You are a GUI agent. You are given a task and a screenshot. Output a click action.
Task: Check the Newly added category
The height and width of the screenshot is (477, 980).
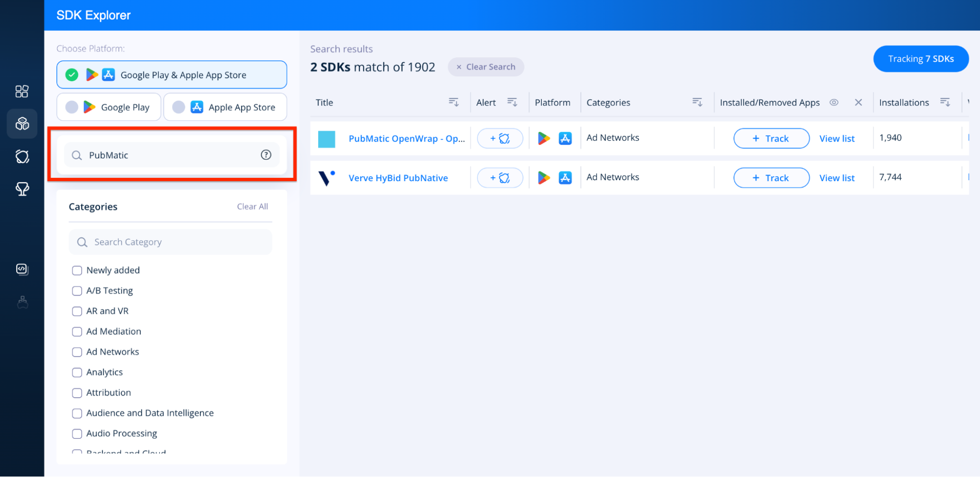pos(77,270)
